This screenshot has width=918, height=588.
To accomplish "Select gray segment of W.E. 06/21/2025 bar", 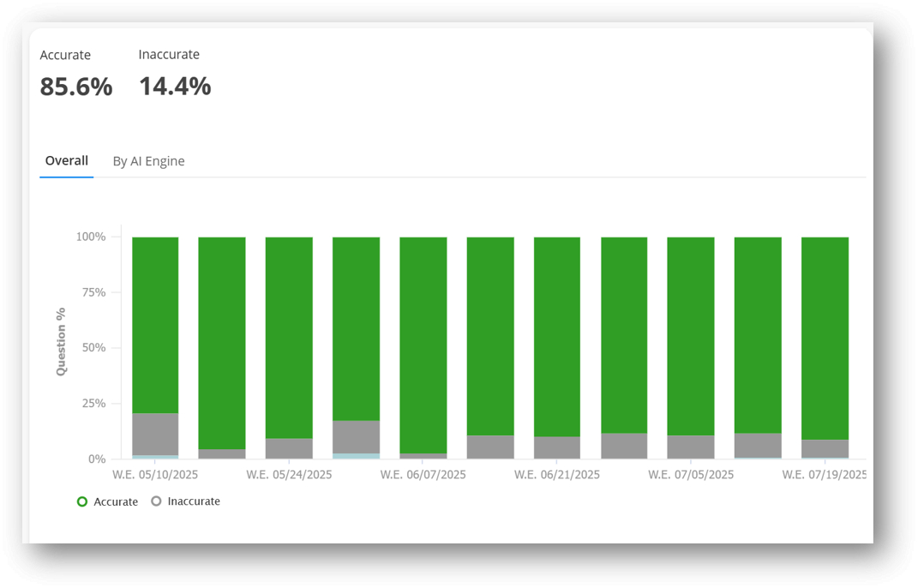I will (x=557, y=447).
